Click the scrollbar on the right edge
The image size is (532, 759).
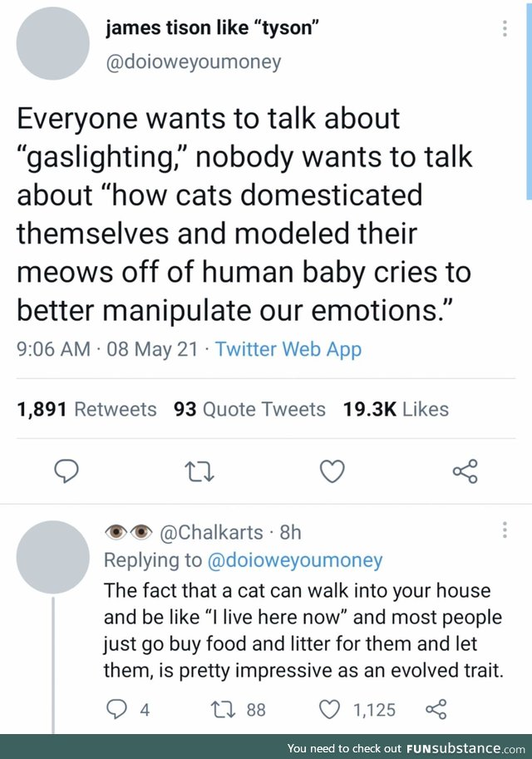point(529,100)
